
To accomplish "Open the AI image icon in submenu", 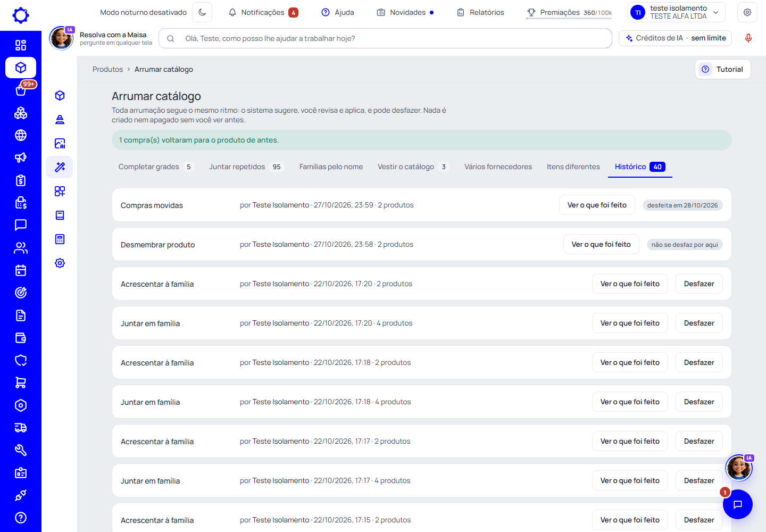I will (60, 143).
